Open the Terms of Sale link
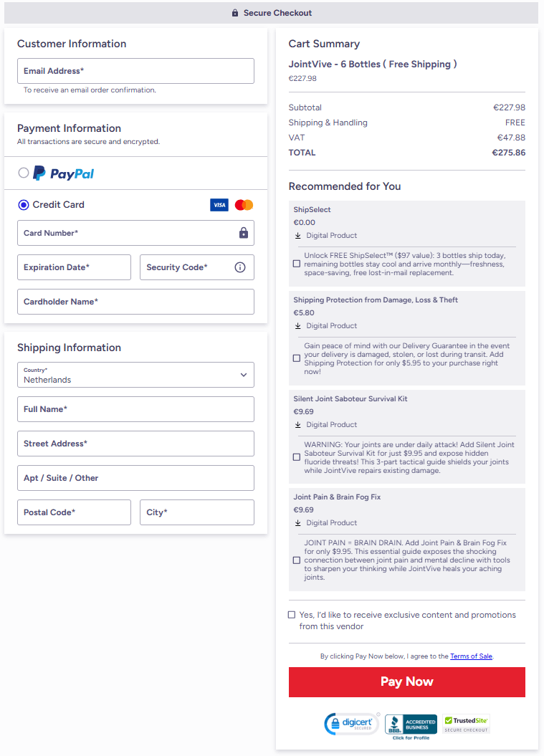Image resolution: width=544 pixels, height=756 pixels. pyautogui.click(x=471, y=656)
